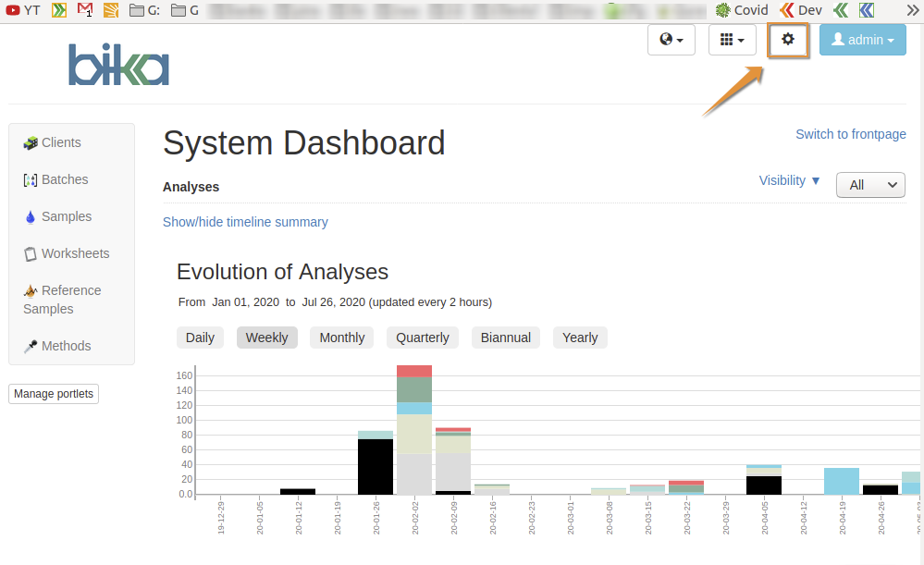Screen dimensions: 924x565
Task: Open the All filter combo box
Action: [x=870, y=185]
